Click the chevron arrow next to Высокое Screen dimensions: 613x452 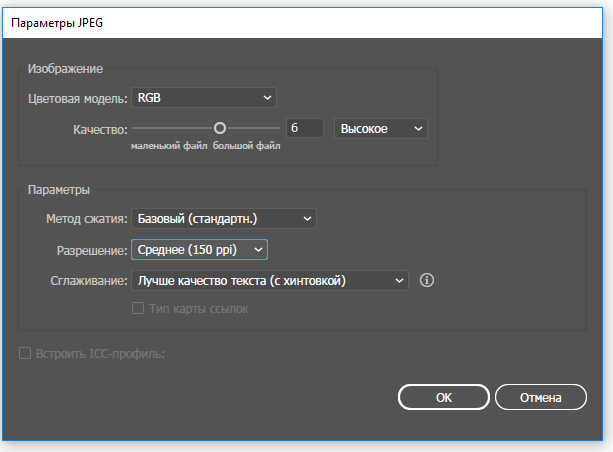(418, 129)
